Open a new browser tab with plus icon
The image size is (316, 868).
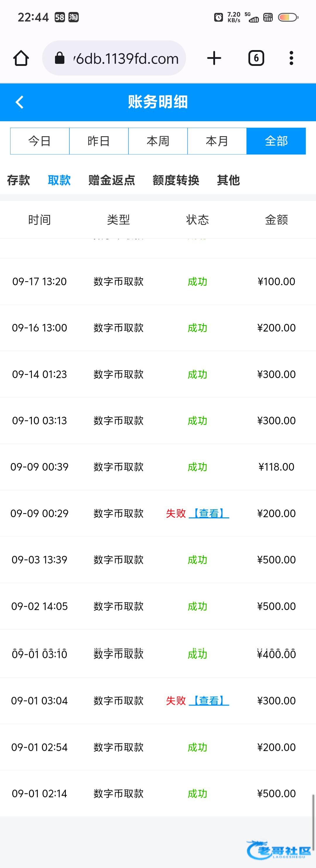coord(214,58)
